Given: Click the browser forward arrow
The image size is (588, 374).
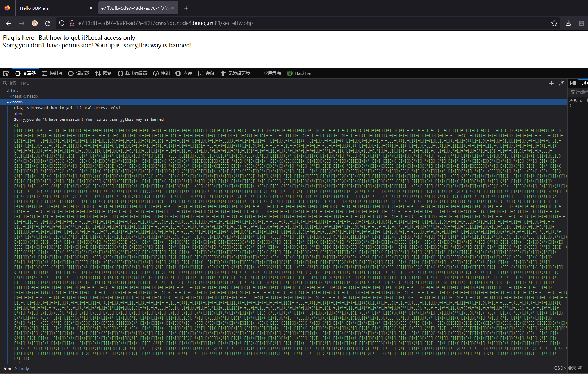Looking at the screenshot, I should (x=22, y=23).
